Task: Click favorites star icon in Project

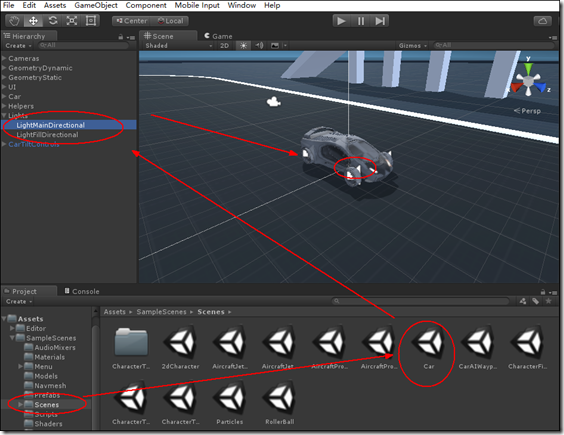Action: (x=549, y=301)
